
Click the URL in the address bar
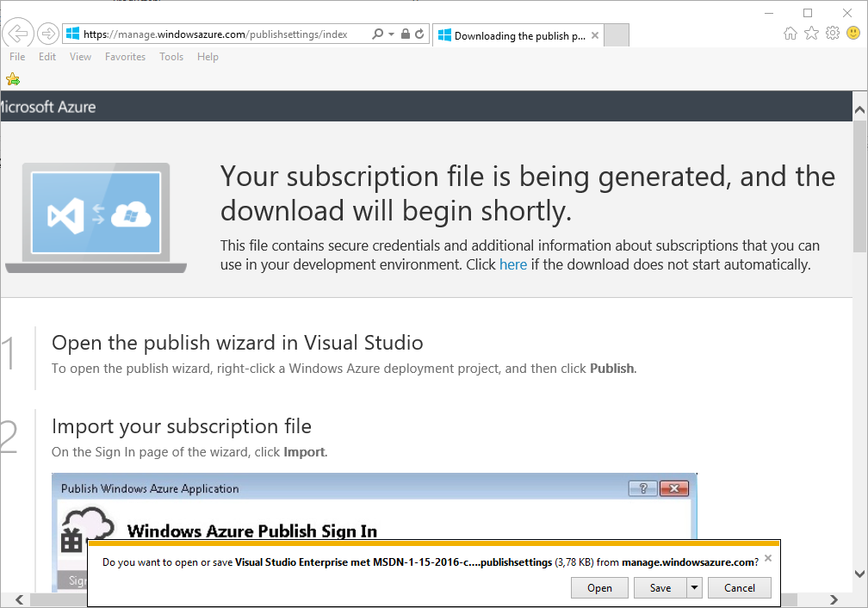215,34
